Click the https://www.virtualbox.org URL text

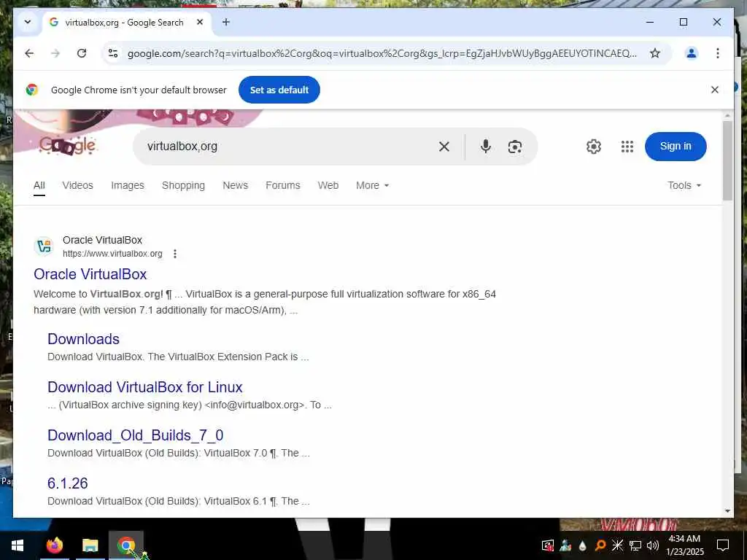point(112,254)
